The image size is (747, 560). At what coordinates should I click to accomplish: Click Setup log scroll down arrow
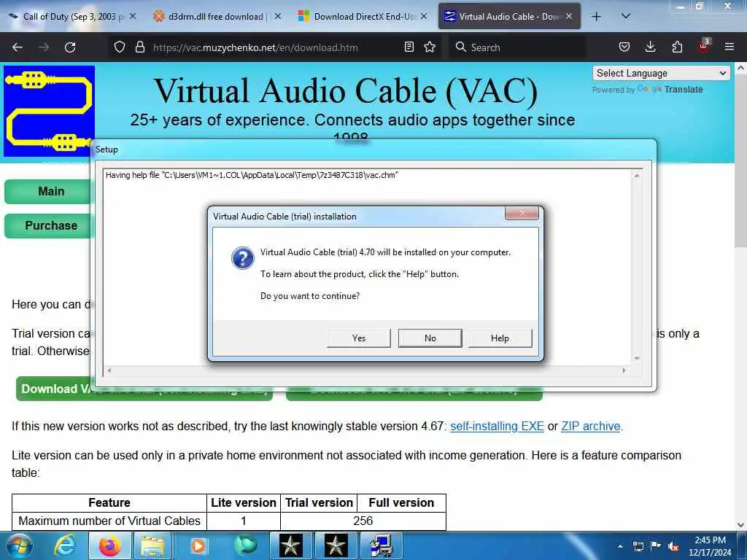[x=637, y=358]
